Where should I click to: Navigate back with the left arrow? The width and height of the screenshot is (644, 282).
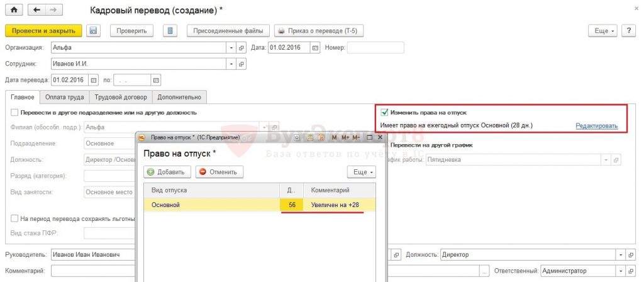[x=36, y=10]
